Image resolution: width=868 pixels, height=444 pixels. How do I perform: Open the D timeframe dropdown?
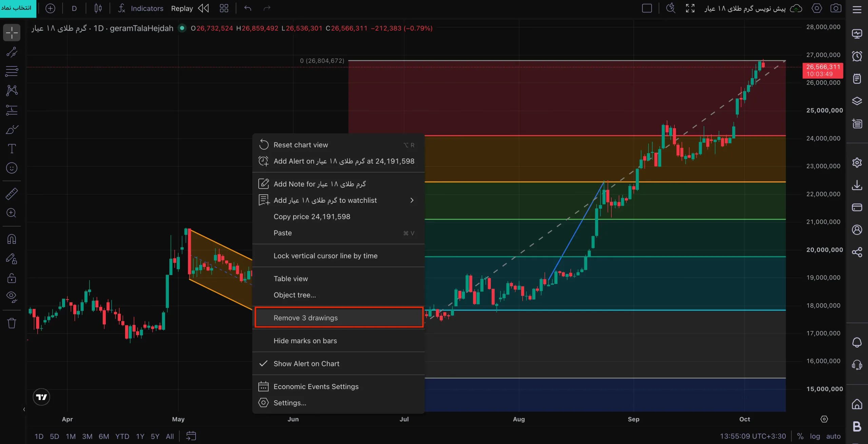coord(74,8)
